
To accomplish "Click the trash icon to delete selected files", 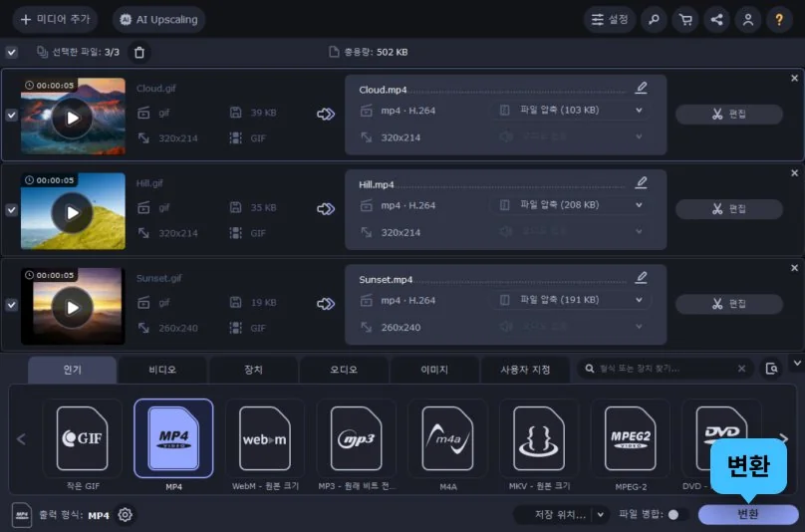I will coord(139,53).
